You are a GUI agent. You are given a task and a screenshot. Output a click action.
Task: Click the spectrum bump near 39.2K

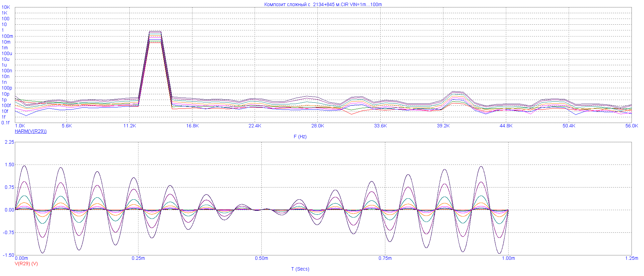pyautogui.click(x=458, y=92)
